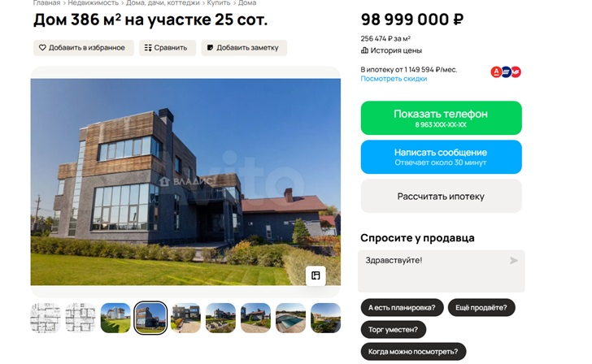
Task: Click the send arrow in the message box
Action: click(x=513, y=260)
